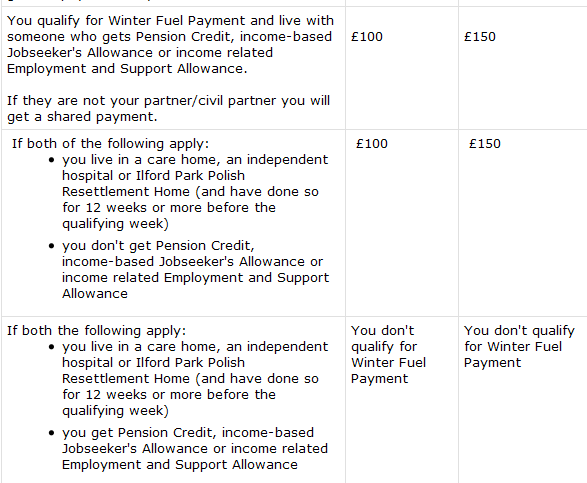Screen dimensions: 587x483
Task: Click first bullet 'you live in a care home' in second row
Action: (195, 192)
